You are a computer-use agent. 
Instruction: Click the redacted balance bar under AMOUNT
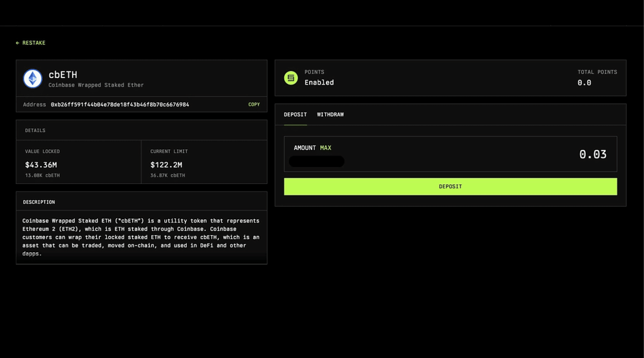(x=316, y=161)
